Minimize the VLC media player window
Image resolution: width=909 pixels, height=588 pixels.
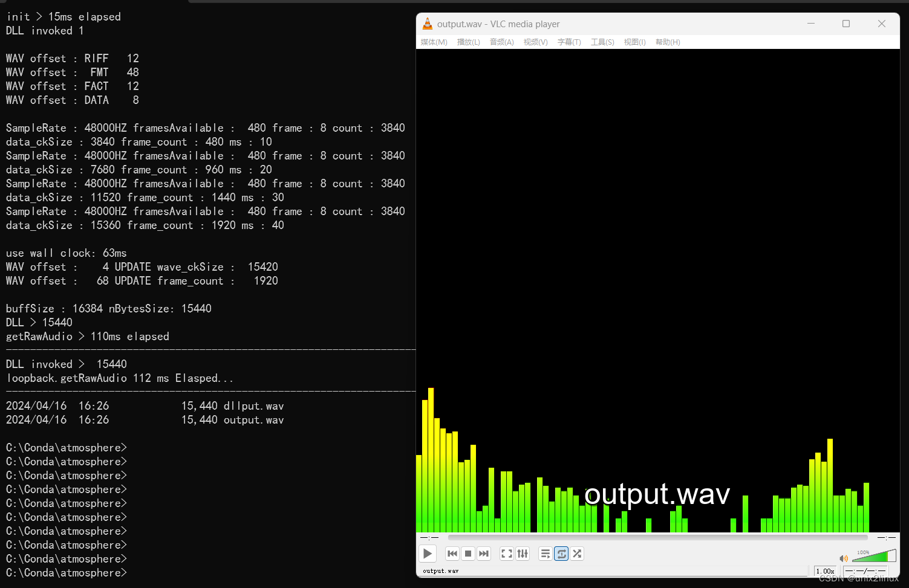click(811, 24)
